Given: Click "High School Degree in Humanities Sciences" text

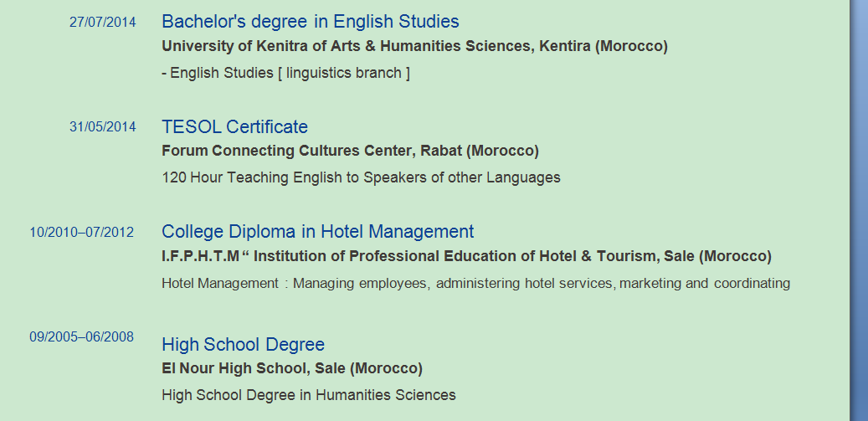Looking at the screenshot, I should coord(309,395).
